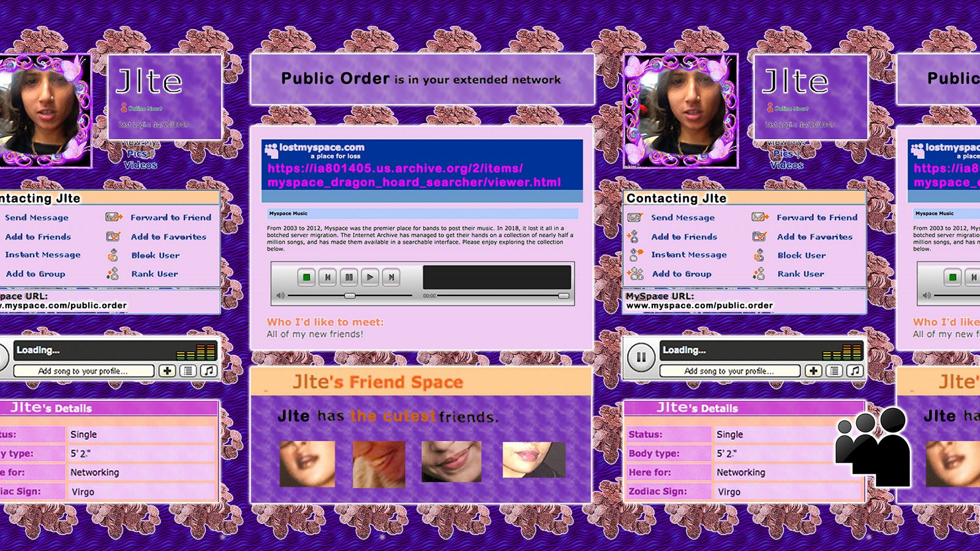Click the 'Who I'd like to meet:' heading shown in full
The width and height of the screenshot is (980, 551).
coord(325,322)
